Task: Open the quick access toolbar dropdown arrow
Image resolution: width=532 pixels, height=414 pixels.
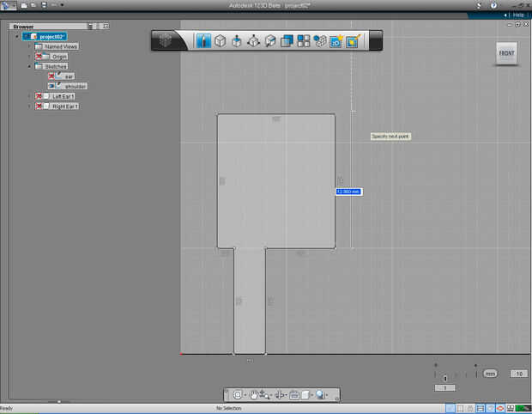Action: [x=62, y=5]
